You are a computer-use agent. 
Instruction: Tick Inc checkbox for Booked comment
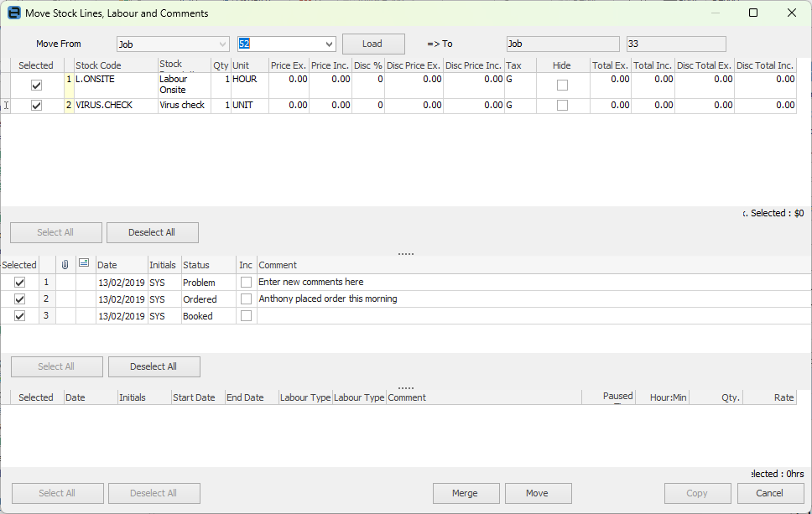coord(246,316)
